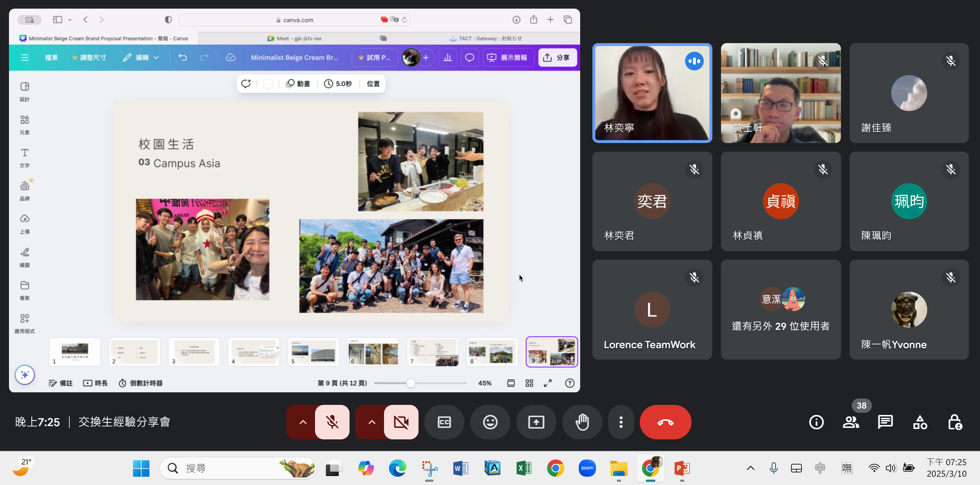Click the cloud save status icon
This screenshot has height=485, width=980.
coord(231,57)
